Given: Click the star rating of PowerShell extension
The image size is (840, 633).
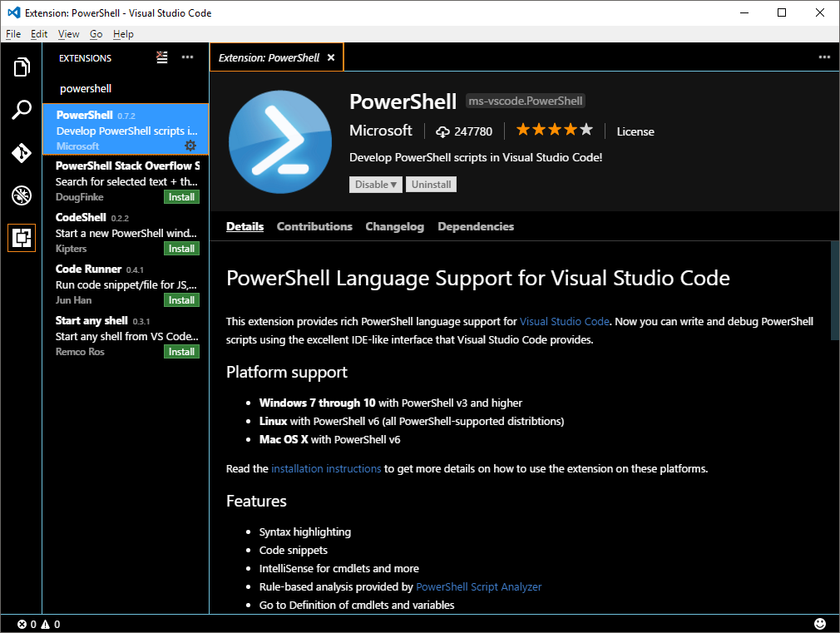Looking at the screenshot, I should 555,129.
